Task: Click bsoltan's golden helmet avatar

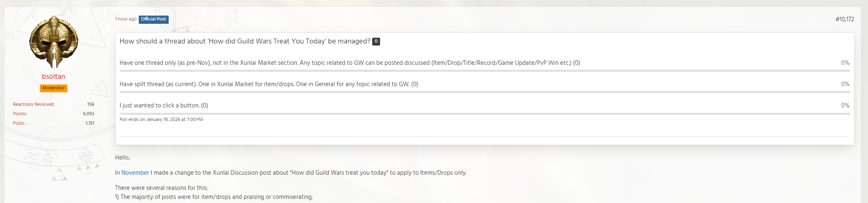Action: [53, 42]
